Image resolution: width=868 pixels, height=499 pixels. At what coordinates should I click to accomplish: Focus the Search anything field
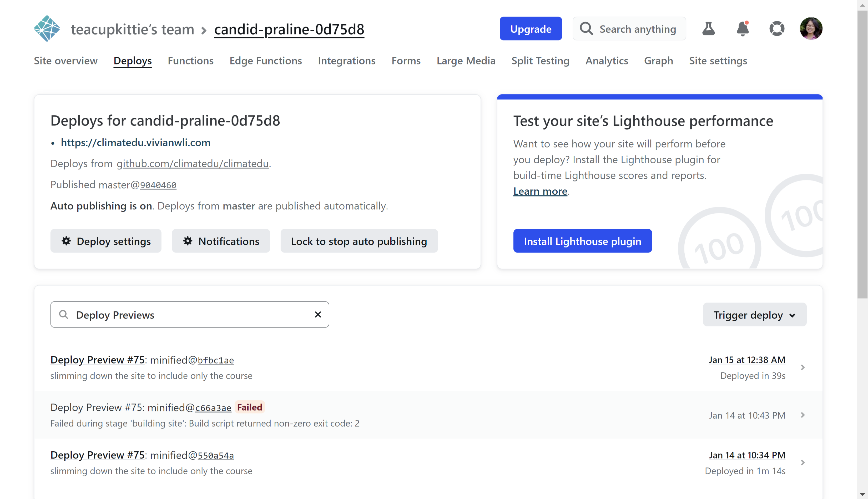pos(629,28)
